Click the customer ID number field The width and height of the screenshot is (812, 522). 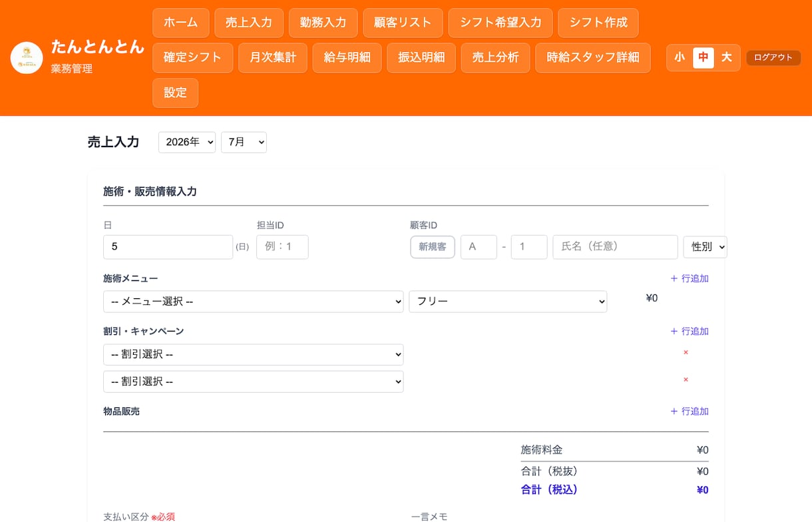(x=529, y=246)
